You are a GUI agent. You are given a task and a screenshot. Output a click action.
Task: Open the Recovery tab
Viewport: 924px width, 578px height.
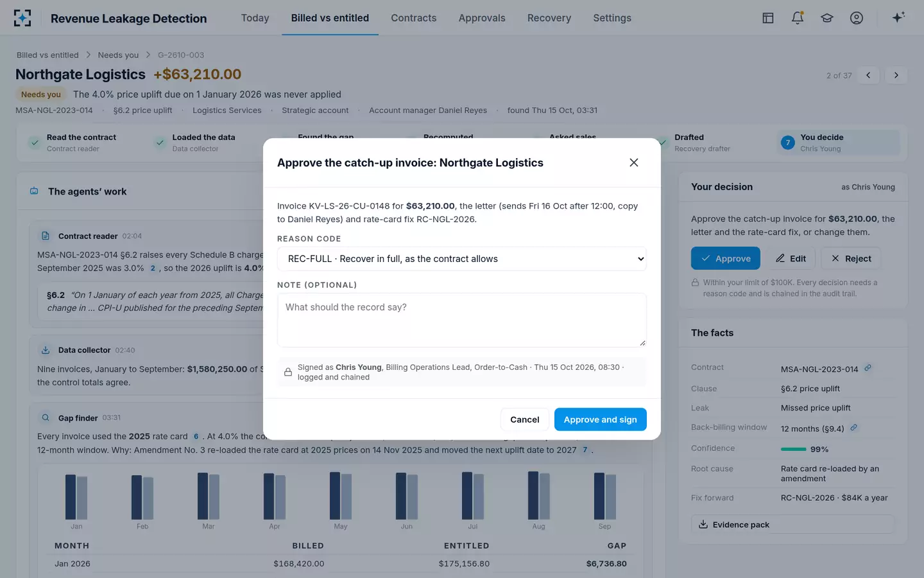pos(549,18)
